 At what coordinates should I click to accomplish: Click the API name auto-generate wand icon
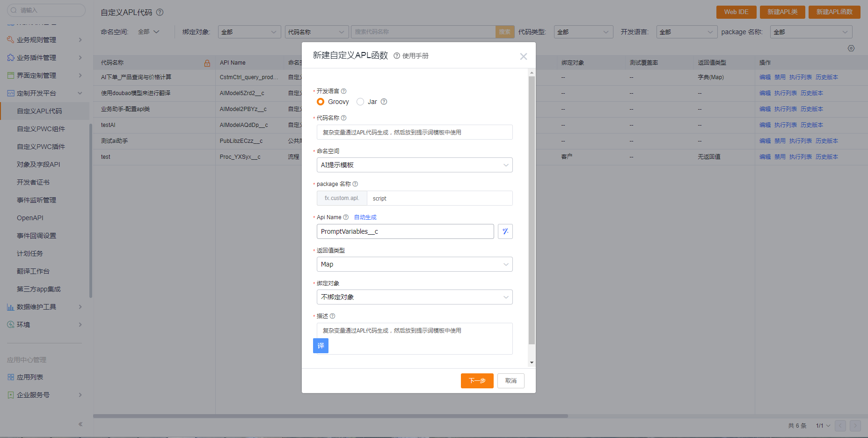click(x=505, y=231)
